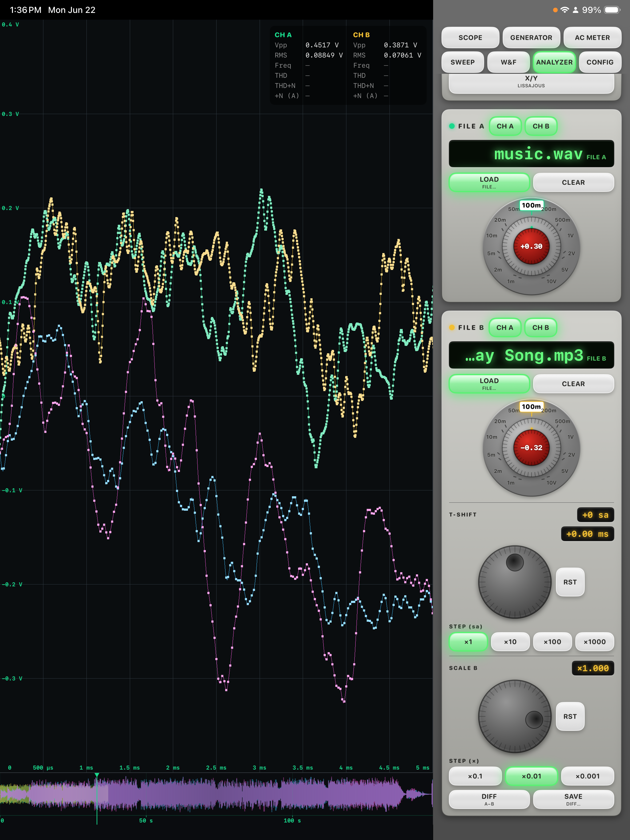
Task: Set FILE A range dial to 500m
Action: (562, 220)
